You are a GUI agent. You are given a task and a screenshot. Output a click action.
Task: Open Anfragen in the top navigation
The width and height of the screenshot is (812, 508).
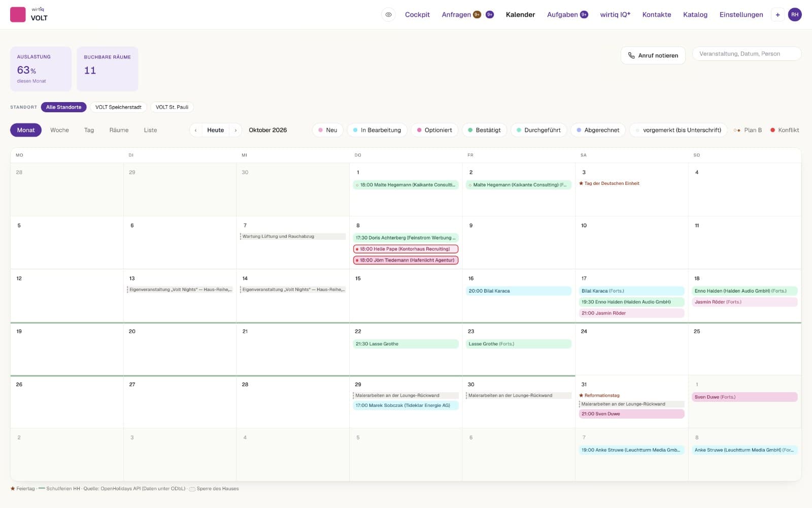click(456, 15)
